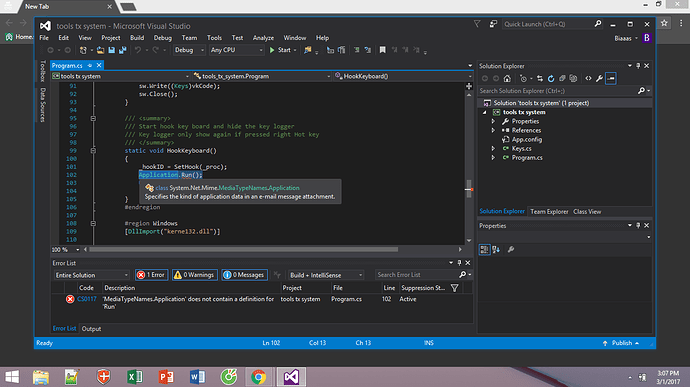Image resolution: width=690 pixels, height=387 pixels.
Task: Open Properties wrench icon in Solution Explorer
Action: click(599, 78)
